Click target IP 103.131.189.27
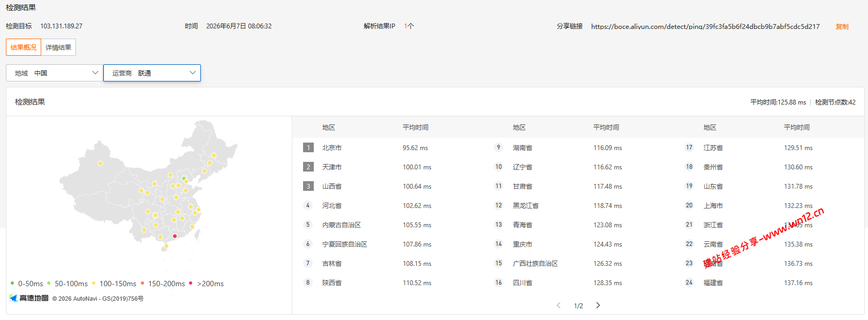The image size is (868, 320). [x=62, y=26]
